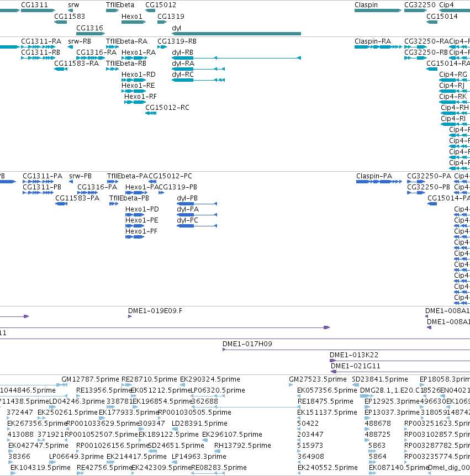Select transcript dyl-RC
This screenshot has height=476, width=470.
(x=182, y=75)
